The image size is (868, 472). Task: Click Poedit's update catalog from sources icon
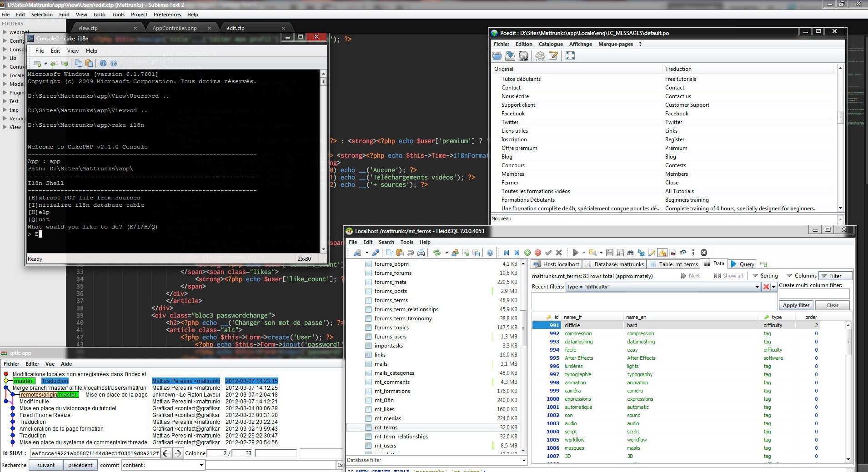pyautogui.click(x=524, y=55)
